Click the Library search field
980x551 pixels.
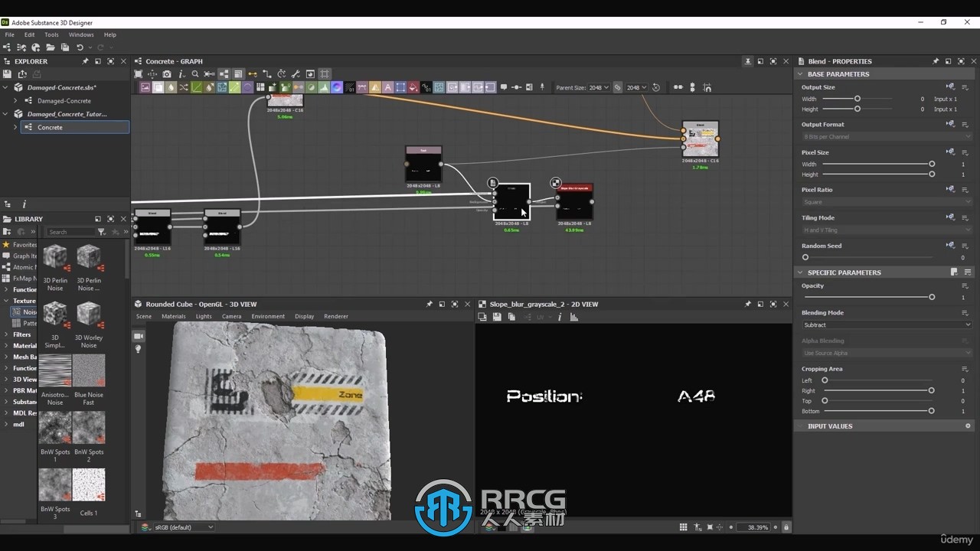click(x=70, y=232)
